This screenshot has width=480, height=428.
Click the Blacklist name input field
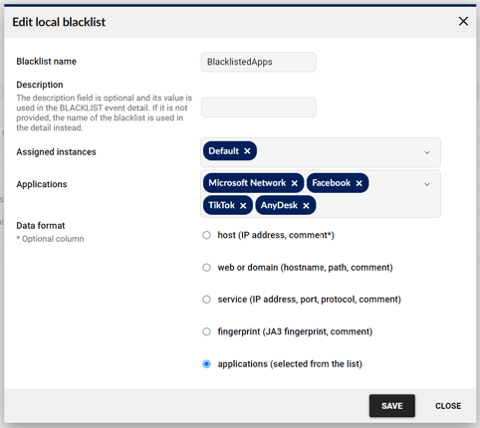click(259, 62)
